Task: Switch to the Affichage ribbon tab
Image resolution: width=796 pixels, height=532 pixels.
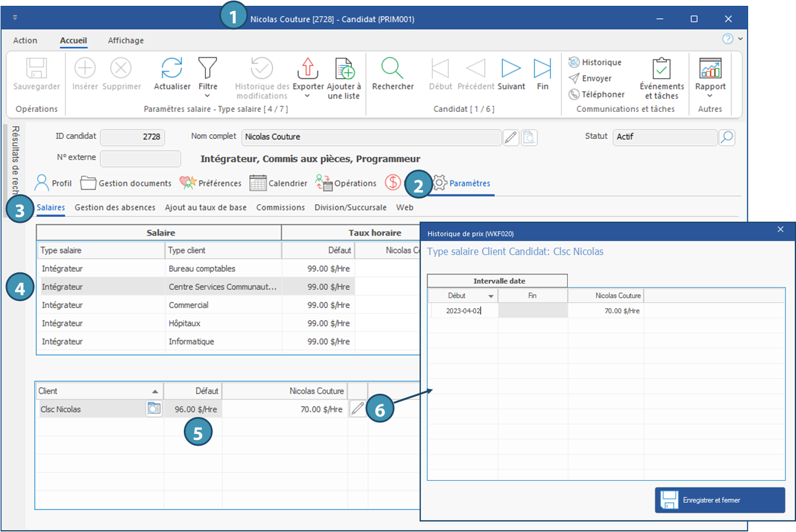Action: [125, 40]
